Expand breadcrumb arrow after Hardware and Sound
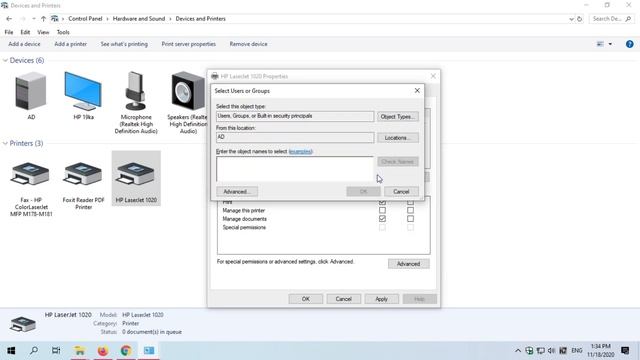This screenshot has width=640, height=360. tap(171, 19)
